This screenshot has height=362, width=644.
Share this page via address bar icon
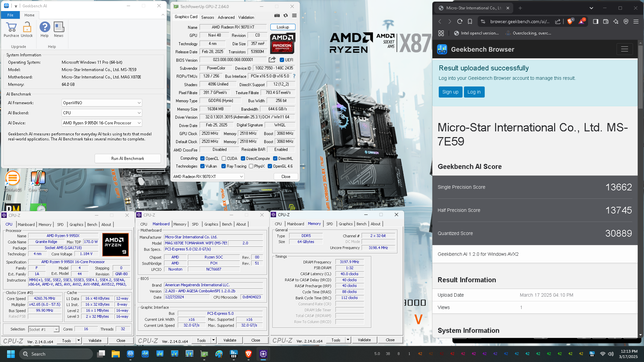coord(558,21)
